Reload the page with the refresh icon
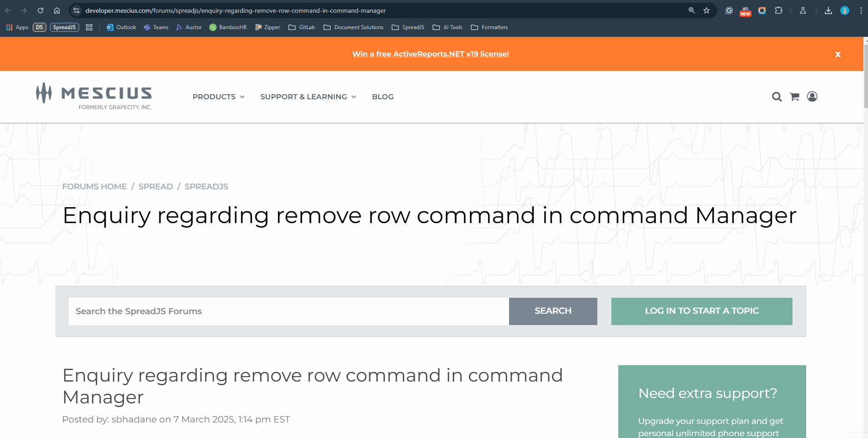 tap(40, 10)
